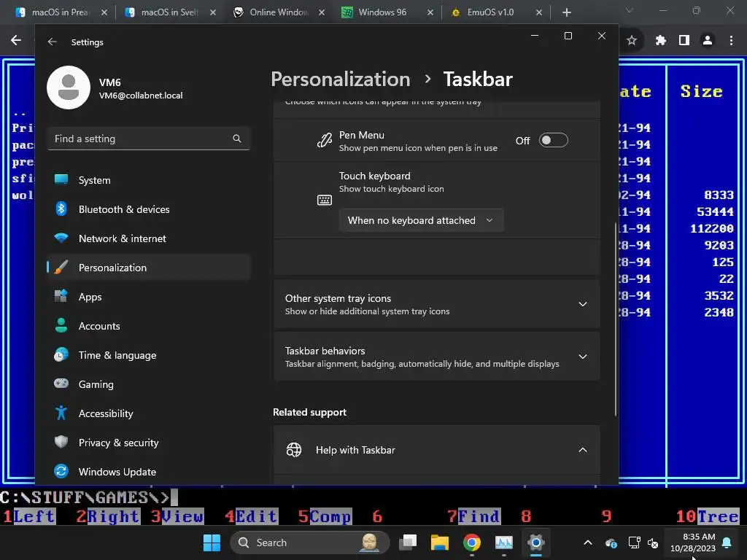Switch to the EmuOS v1.0 browser tab
The image size is (747, 560).
(x=496, y=12)
